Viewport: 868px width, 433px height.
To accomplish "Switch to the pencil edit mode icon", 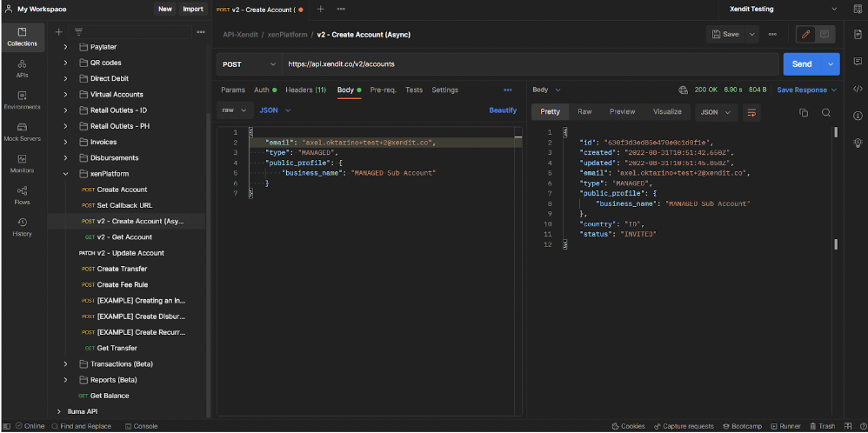I will tap(805, 34).
